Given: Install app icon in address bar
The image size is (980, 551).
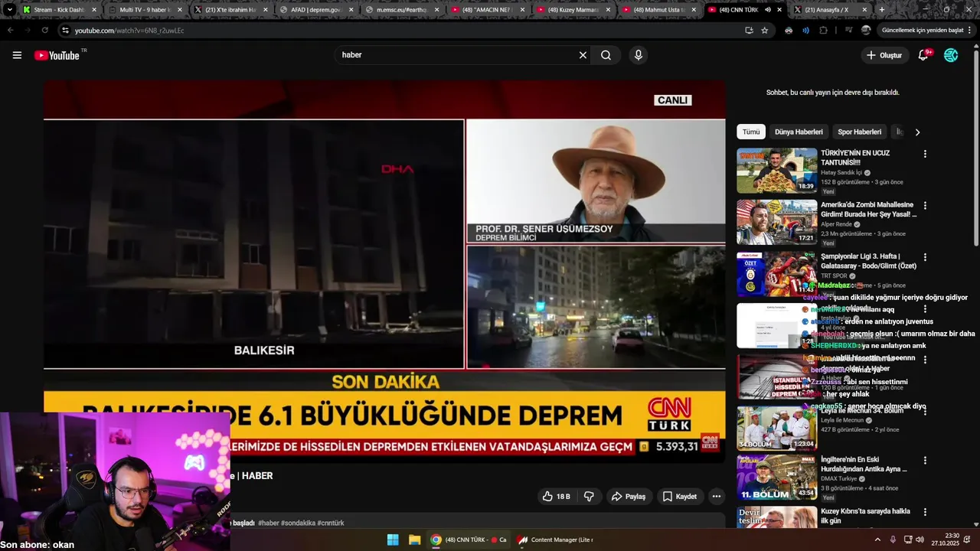Looking at the screenshot, I should point(749,31).
